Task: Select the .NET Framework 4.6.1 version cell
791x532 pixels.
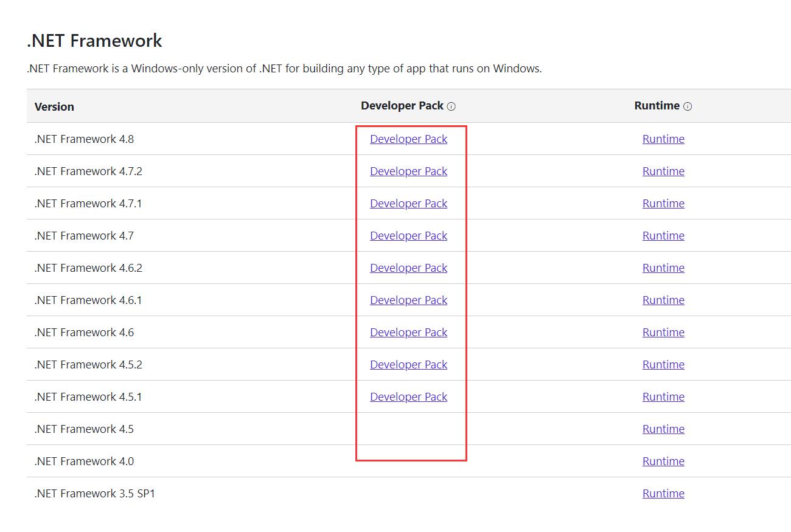Action: [x=88, y=300]
